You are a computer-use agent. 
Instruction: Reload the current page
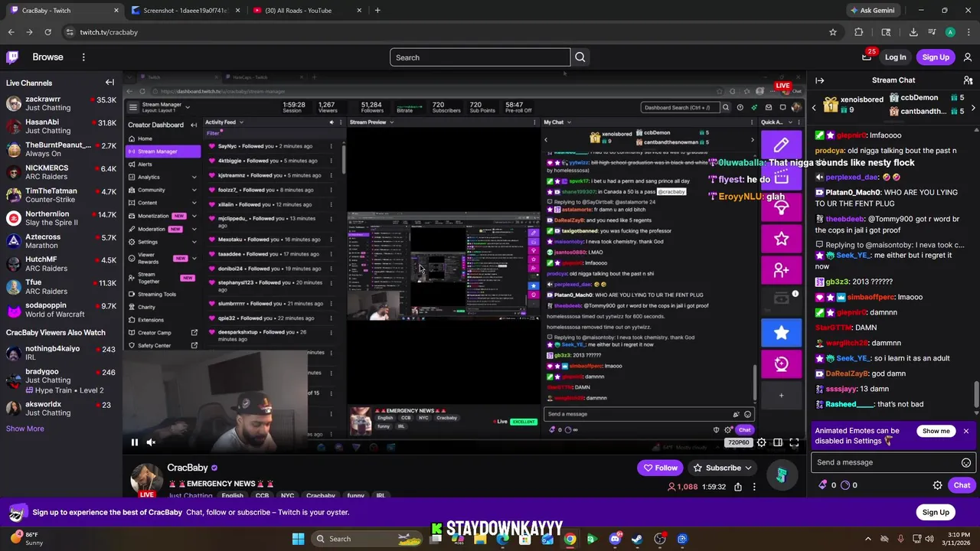(x=47, y=32)
